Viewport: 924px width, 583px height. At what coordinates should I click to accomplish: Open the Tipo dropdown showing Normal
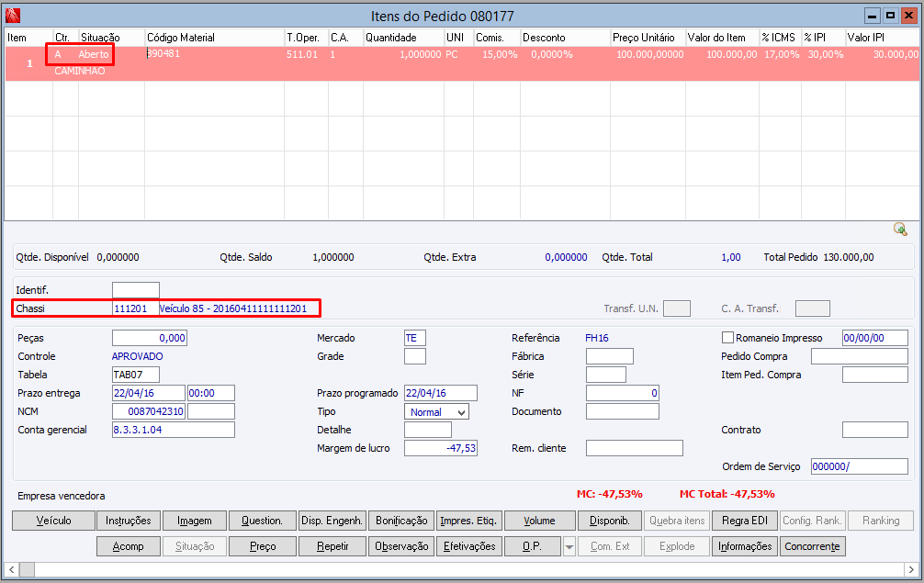[436, 412]
